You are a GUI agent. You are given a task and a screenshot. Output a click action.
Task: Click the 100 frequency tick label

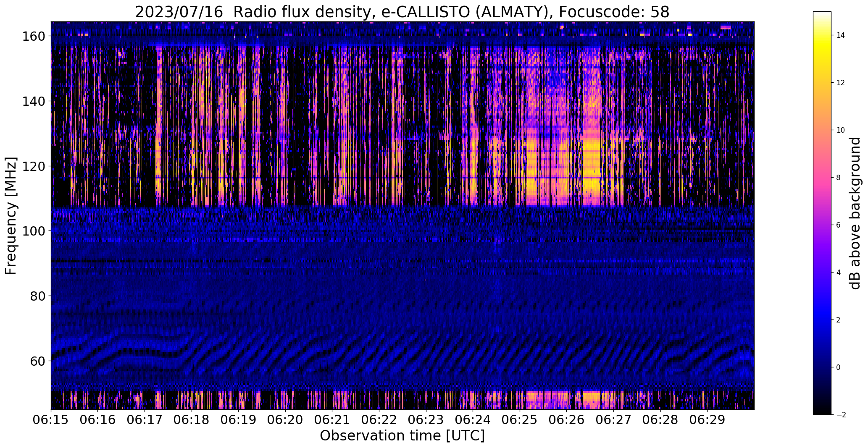click(33, 231)
